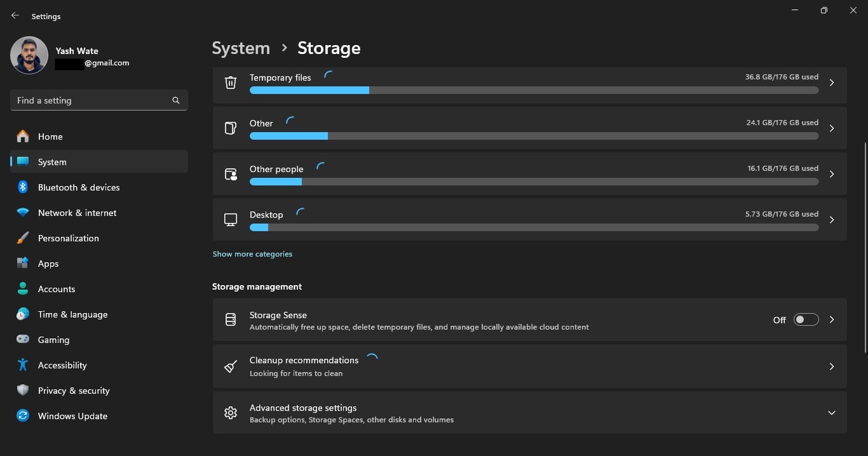Click the Privacy & security label

[74, 391]
